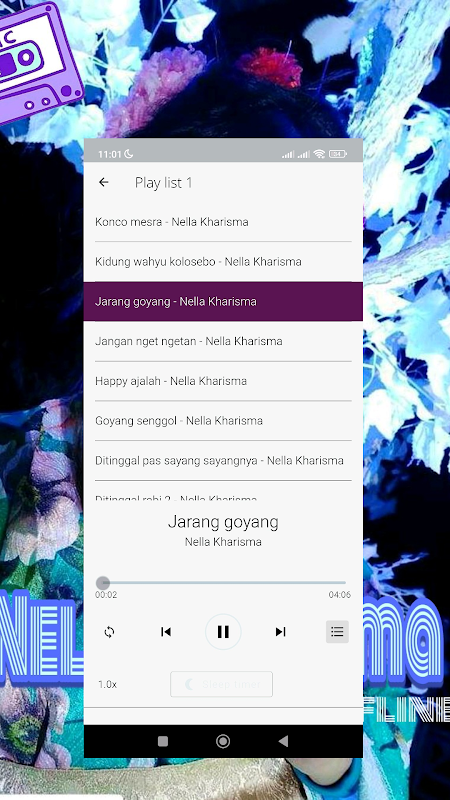Play Jangan nget ngetan track
Image resolution: width=450 pixels, height=800 pixels.
click(x=223, y=341)
